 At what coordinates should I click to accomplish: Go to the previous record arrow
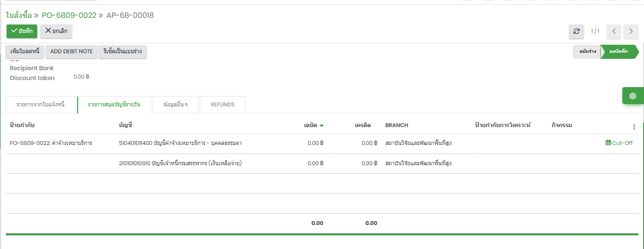tap(614, 32)
